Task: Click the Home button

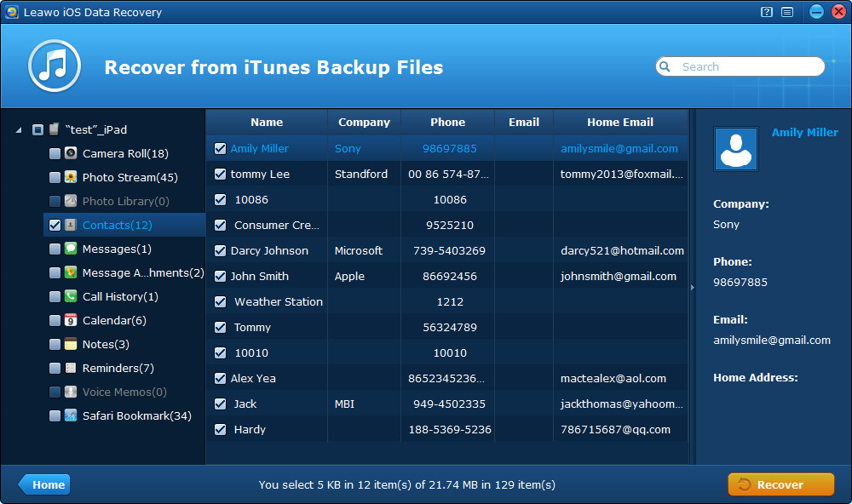Action: coord(44,484)
